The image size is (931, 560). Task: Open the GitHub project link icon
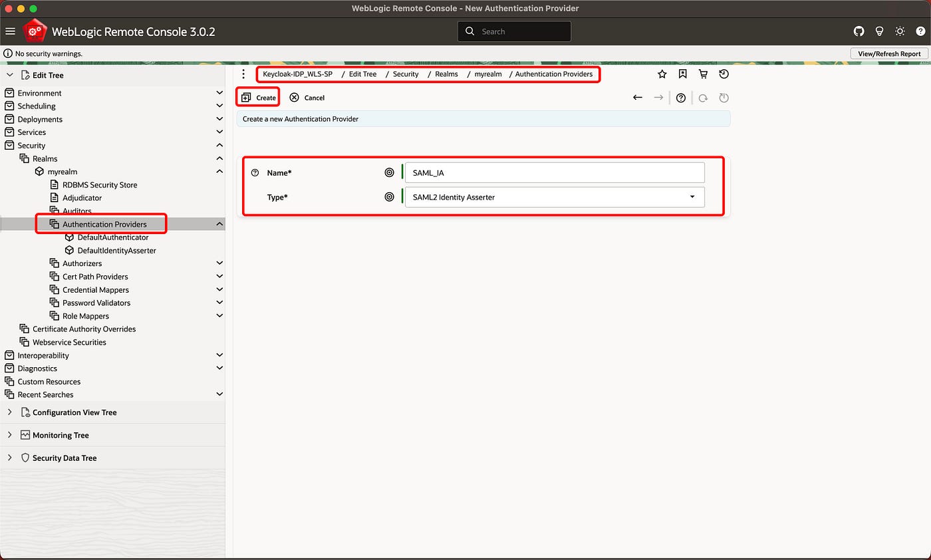[x=859, y=31]
